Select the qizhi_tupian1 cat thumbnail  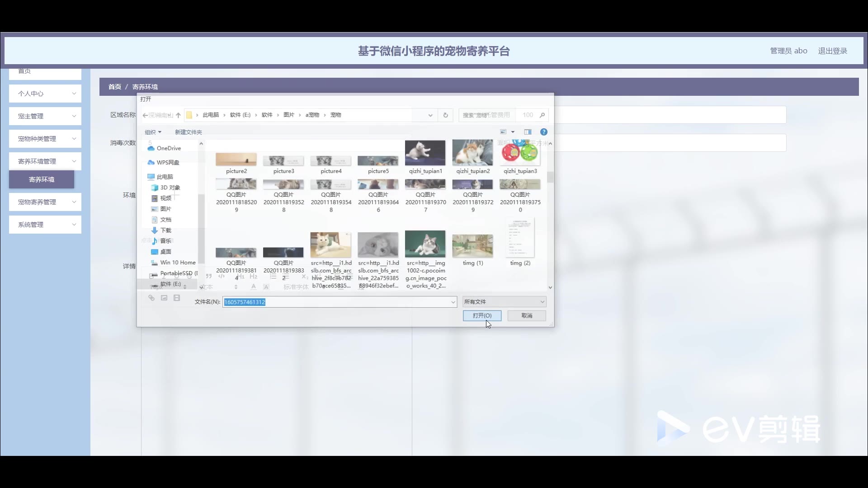click(x=425, y=153)
